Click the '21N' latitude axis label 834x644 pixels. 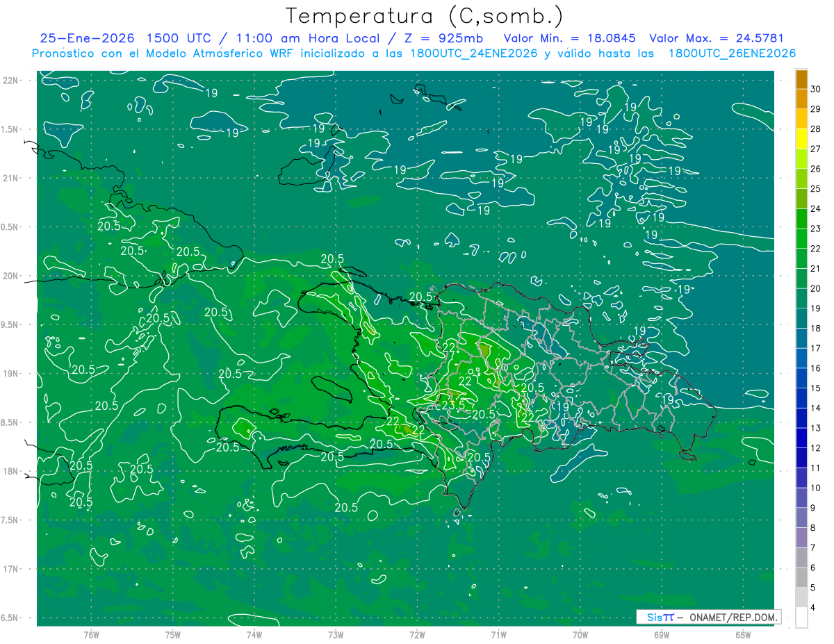click(x=11, y=178)
